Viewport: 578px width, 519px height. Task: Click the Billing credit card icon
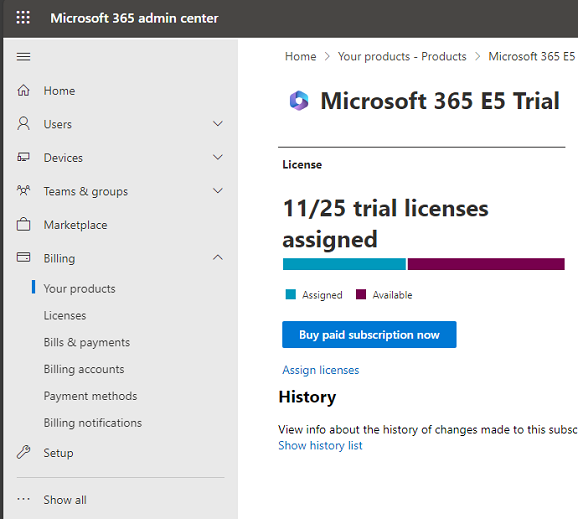[x=23, y=257]
